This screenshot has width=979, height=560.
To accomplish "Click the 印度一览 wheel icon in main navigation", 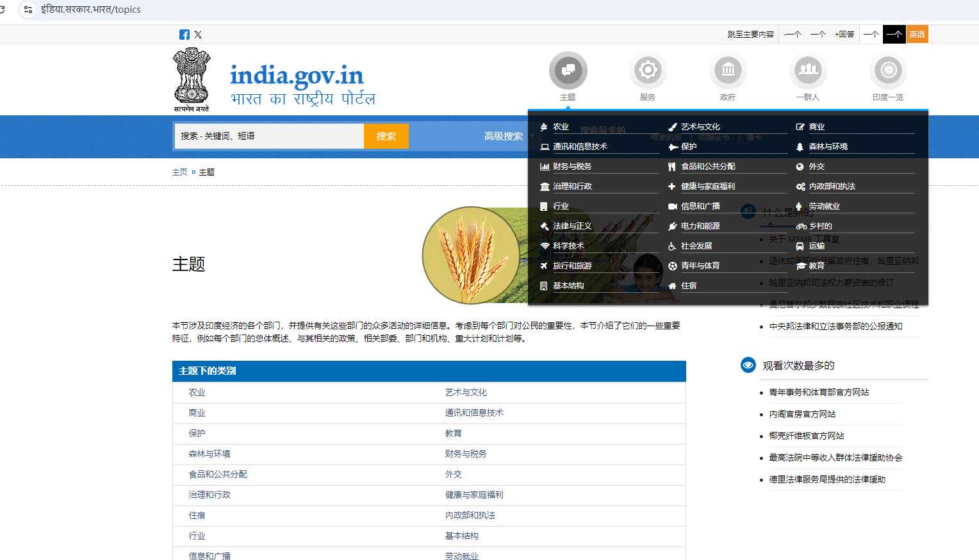I will 888,70.
